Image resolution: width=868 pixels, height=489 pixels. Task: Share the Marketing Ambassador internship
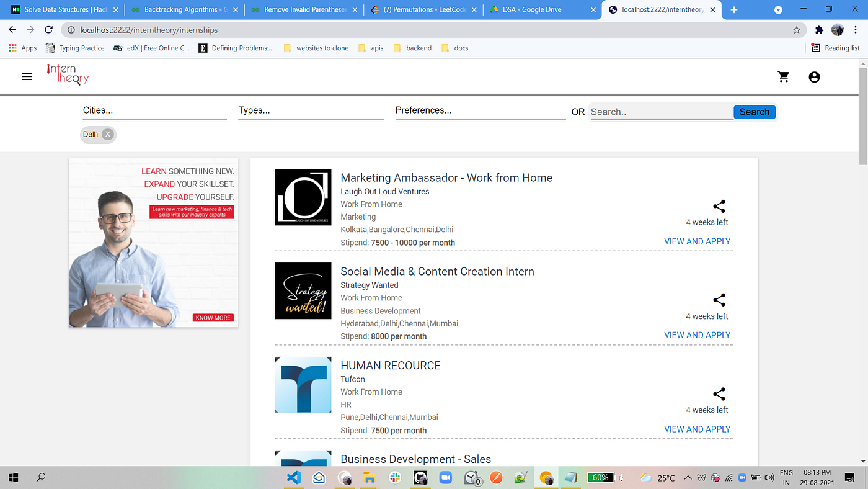click(719, 207)
